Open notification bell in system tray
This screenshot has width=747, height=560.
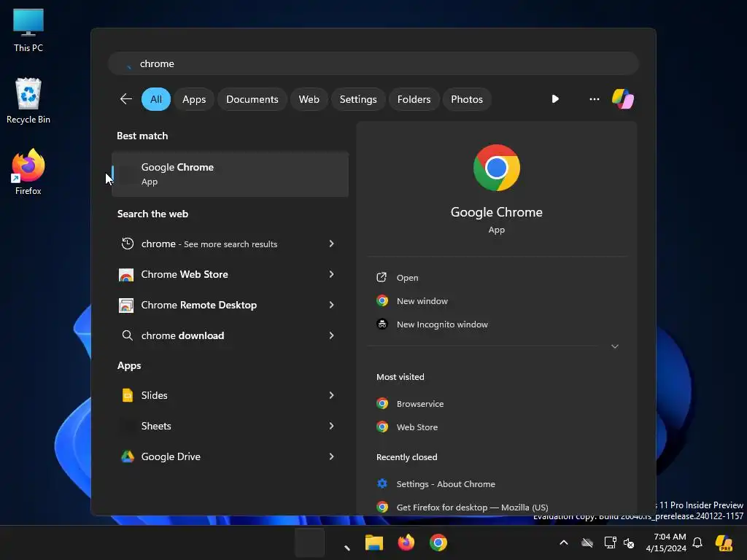click(x=697, y=542)
